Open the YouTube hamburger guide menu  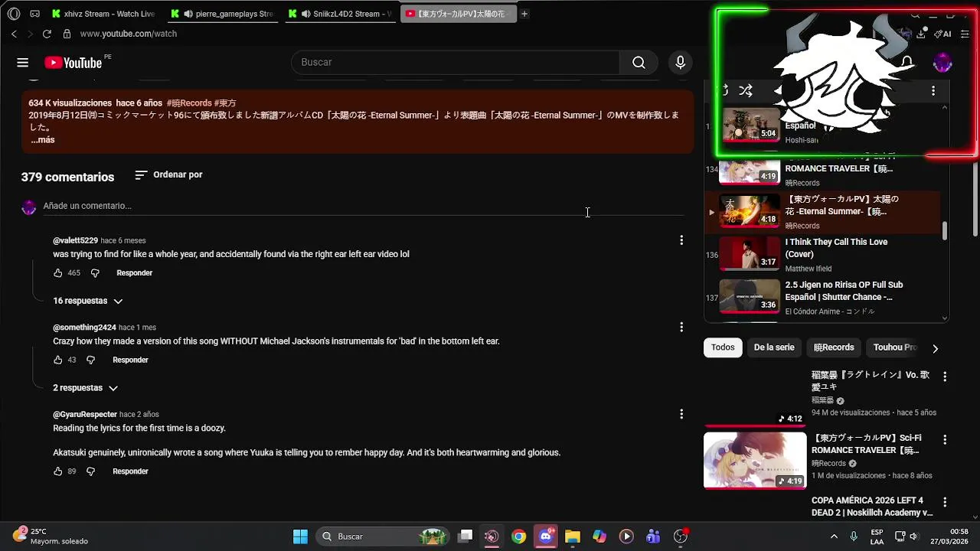tap(22, 63)
